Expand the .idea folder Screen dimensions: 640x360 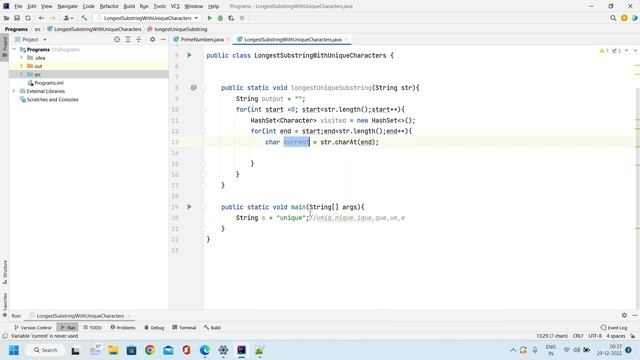click(22, 58)
